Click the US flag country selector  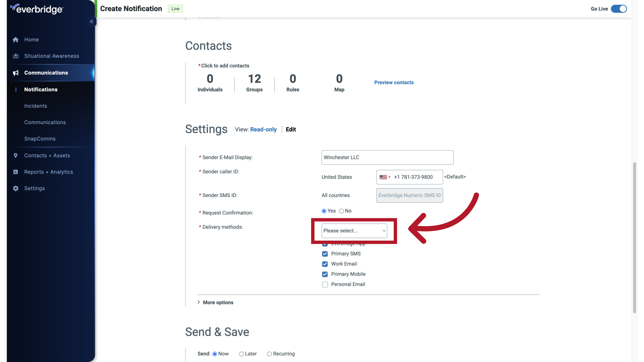pos(385,177)
